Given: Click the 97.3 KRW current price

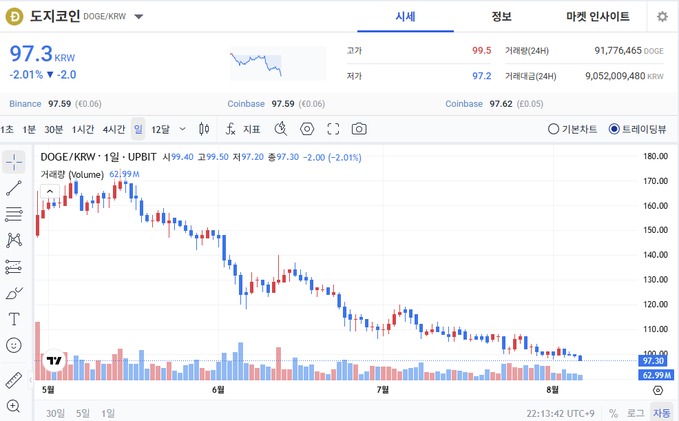Looking at the screenshot, I should 42,54.
